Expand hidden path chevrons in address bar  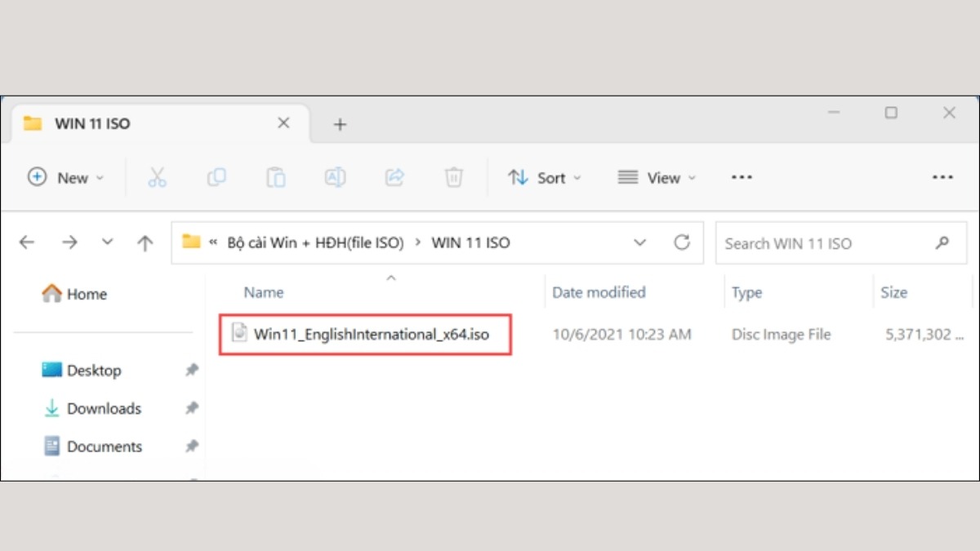[214, 242]
